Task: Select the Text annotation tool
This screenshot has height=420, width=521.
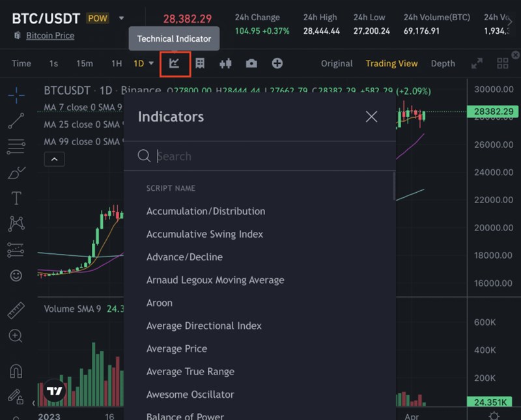Action: point(16,198)
